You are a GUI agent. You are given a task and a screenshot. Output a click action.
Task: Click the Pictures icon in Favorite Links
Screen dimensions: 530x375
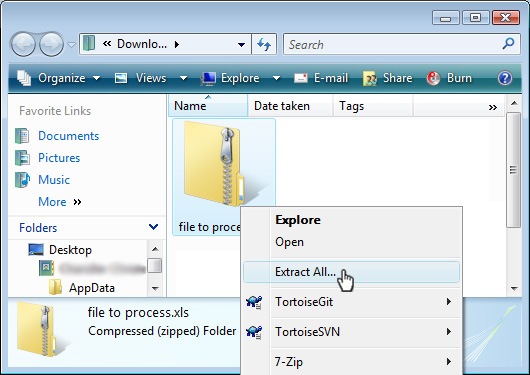(22, 158)
